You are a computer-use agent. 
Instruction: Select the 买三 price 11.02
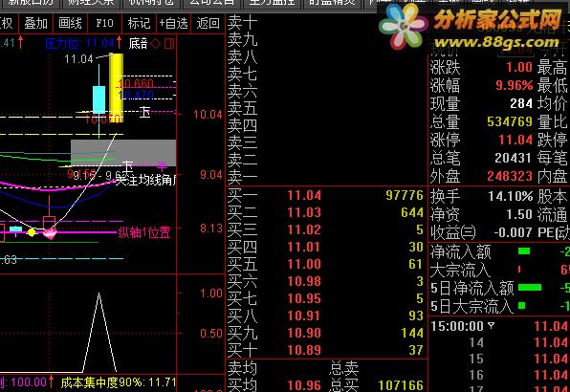coord(304,230)
